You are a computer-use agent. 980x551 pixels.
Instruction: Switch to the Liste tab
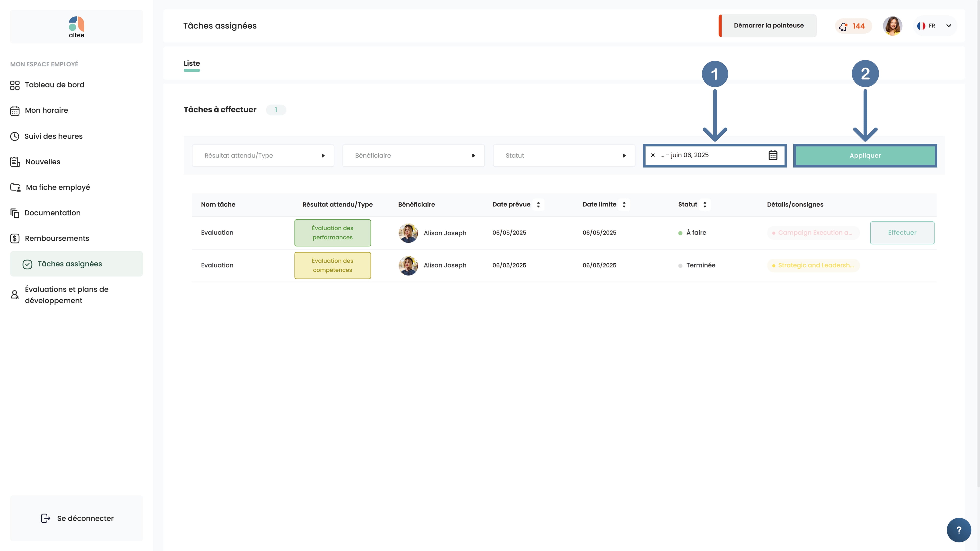click(192, 63)
